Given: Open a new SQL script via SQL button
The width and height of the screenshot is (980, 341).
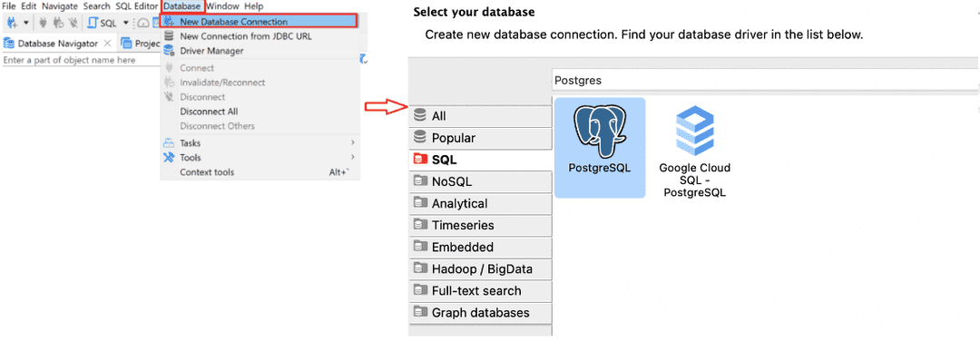Looking at the screenshot, I should [102, 23].
